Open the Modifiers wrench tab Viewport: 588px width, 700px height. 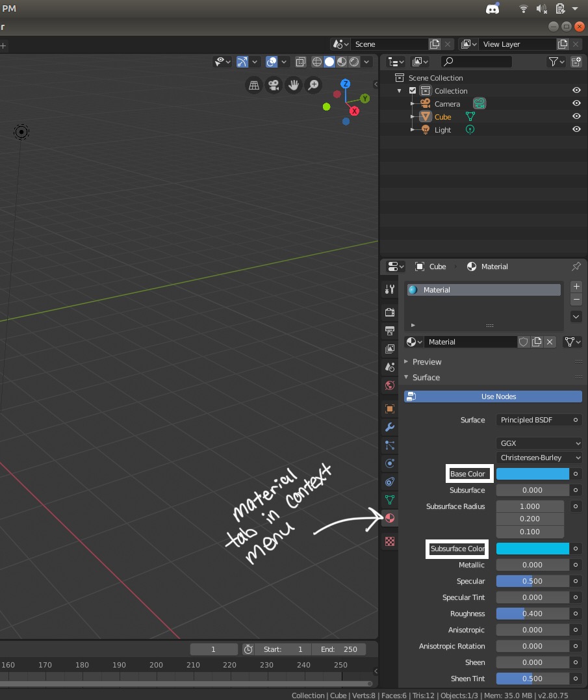point(389,427)
